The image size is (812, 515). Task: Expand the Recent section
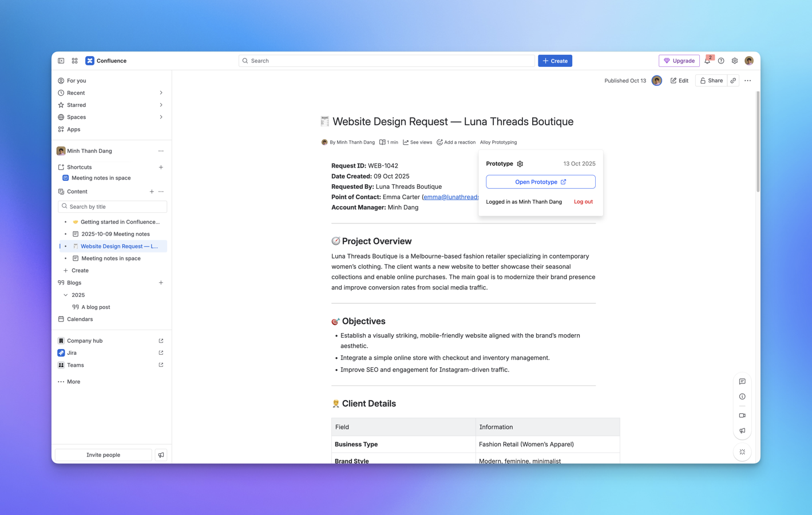click(161, 93)
